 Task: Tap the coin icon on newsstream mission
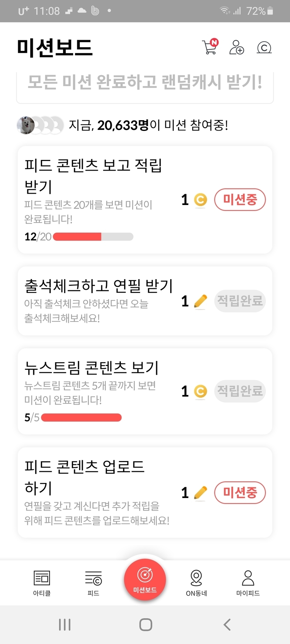coord(200,391)
